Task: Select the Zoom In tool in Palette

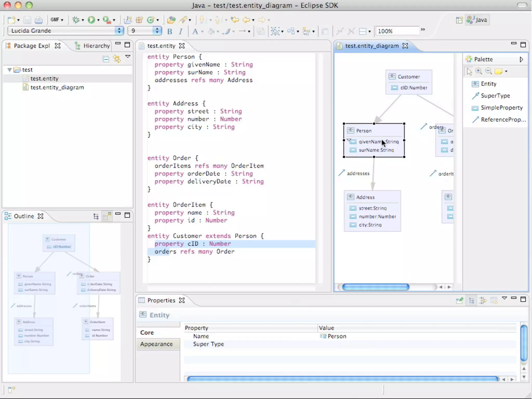Action: point(478,71)
